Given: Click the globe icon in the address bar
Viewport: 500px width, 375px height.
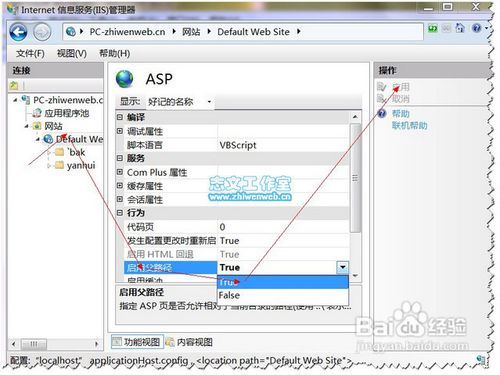Looking at the screenshot, I should (x=71, y=32).
